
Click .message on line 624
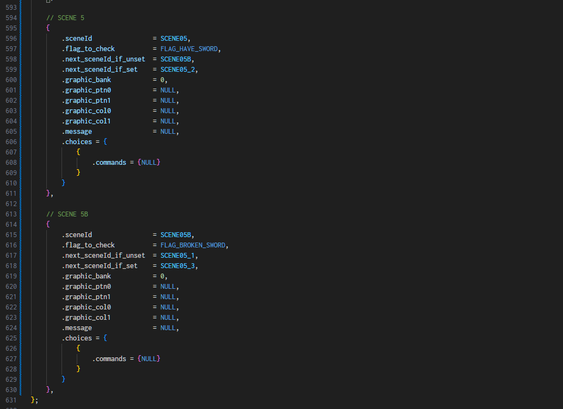[76, 328]
